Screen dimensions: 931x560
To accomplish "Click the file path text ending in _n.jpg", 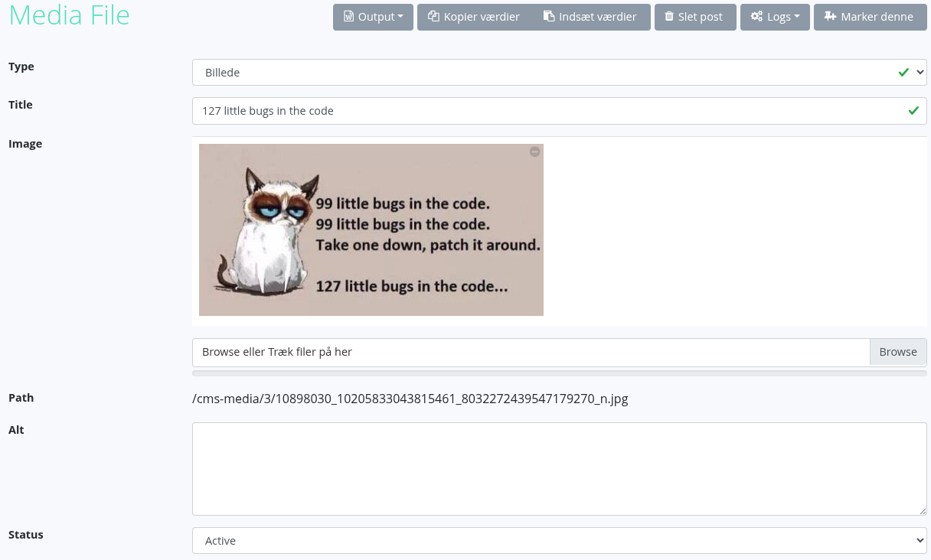I will click(410, 399).
